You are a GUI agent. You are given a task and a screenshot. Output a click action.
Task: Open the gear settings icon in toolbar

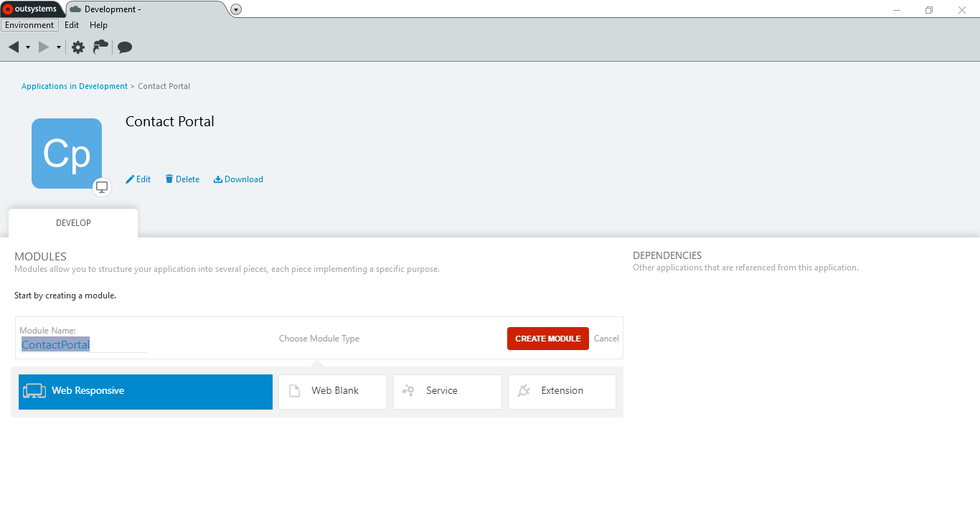click(78, 47)
